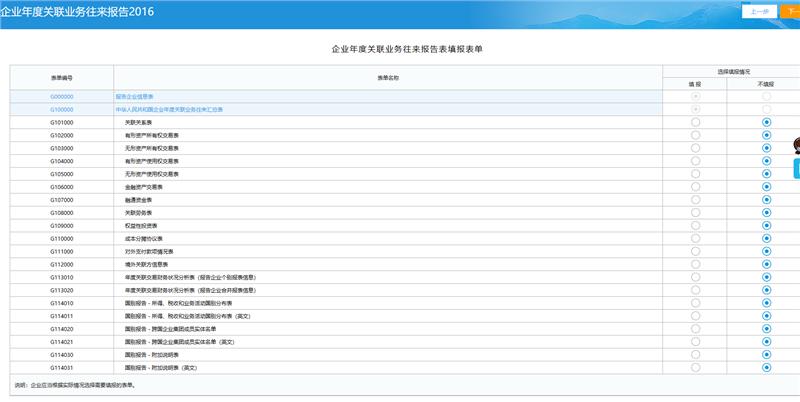
Task: Click the orange next step button
Action: pyautogui.click(x=789, y=11)
